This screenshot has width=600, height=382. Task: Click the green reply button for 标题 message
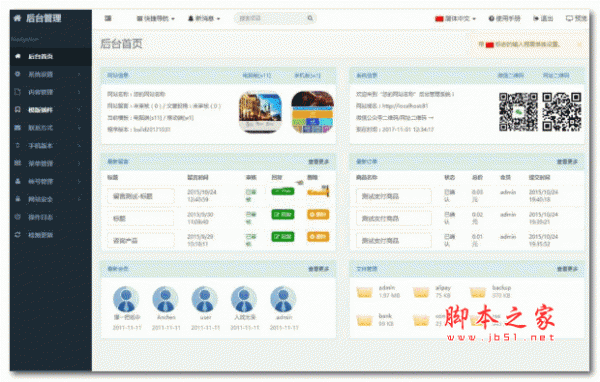(x=283, y=215)
